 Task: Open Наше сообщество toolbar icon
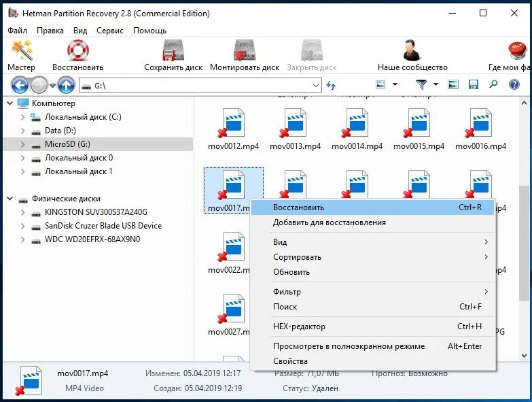412,51
